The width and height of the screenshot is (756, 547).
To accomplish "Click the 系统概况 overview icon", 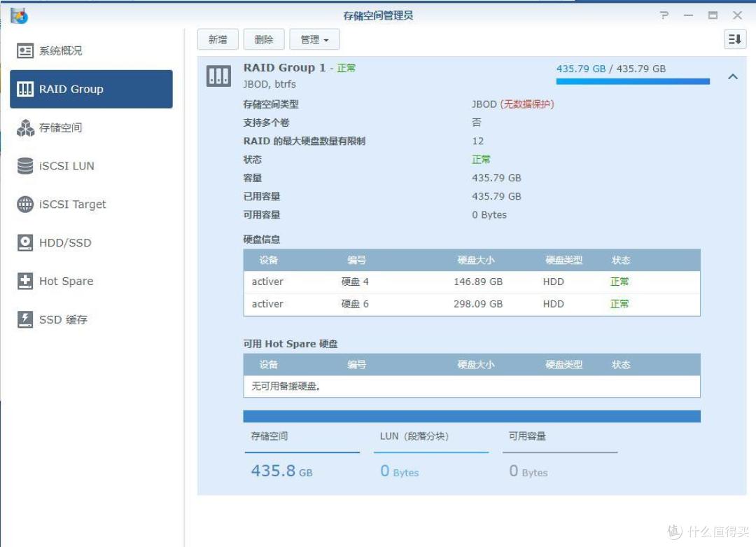I will click(25, 50).
